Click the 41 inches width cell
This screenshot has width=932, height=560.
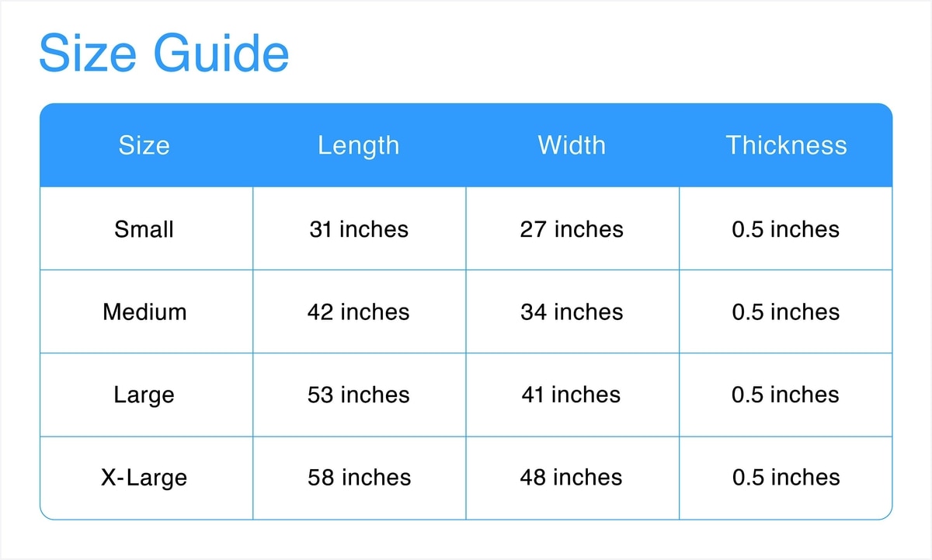pyautogui.click(x=572, y=395)
